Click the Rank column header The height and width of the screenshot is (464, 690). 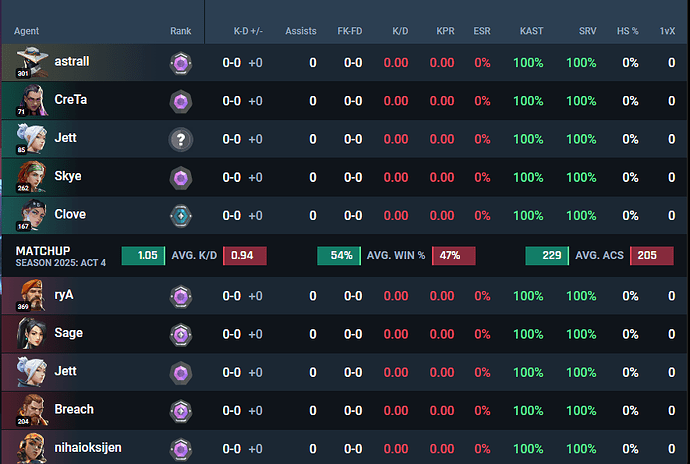click(180, 31)
